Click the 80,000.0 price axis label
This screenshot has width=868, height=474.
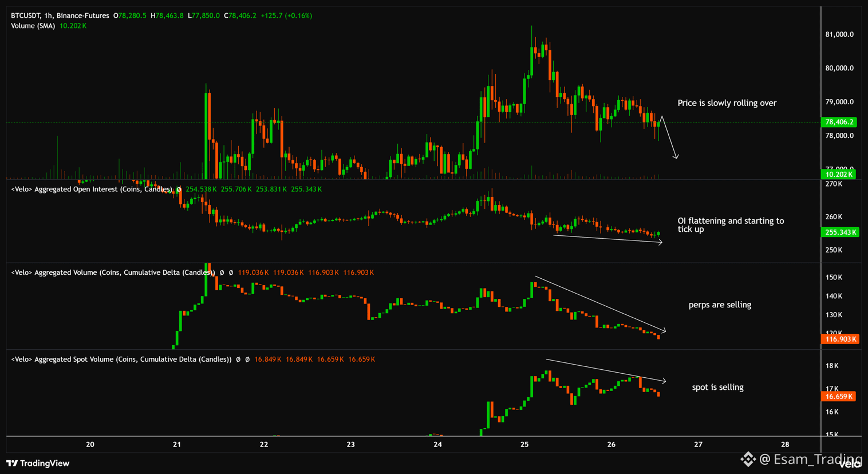[x=839, y=68]
